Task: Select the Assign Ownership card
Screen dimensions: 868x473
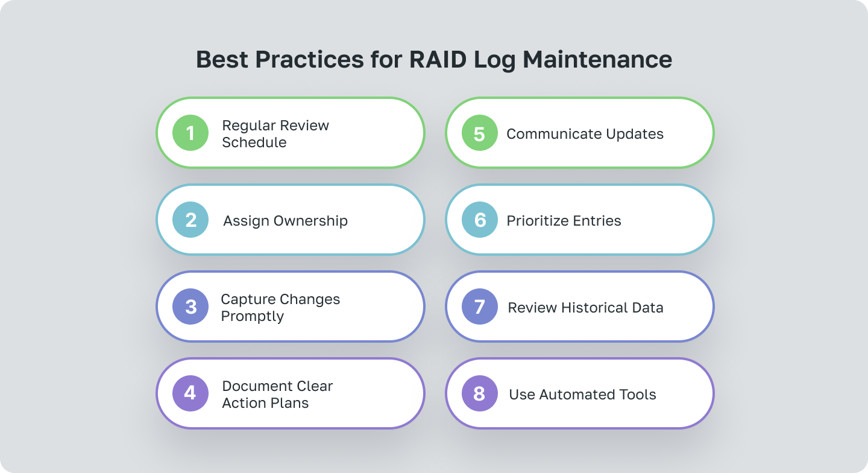Action: (291, 220)
